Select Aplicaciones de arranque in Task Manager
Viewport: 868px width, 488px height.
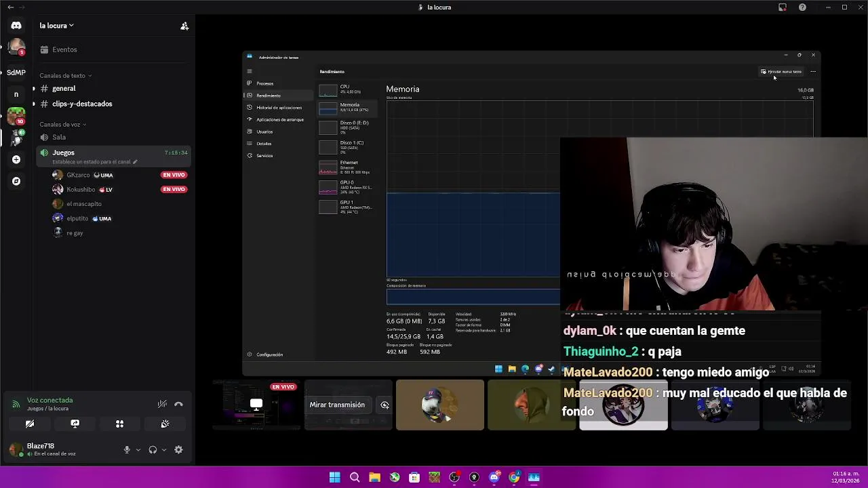point(277,120)
